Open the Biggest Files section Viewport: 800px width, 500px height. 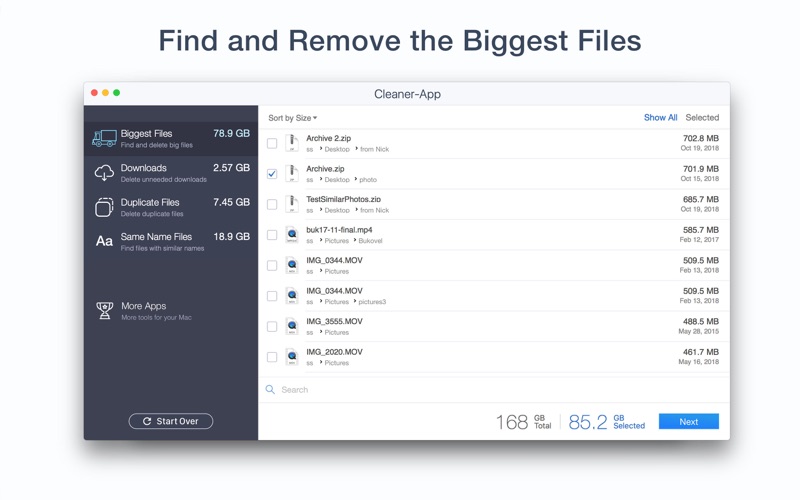(171, 139)
